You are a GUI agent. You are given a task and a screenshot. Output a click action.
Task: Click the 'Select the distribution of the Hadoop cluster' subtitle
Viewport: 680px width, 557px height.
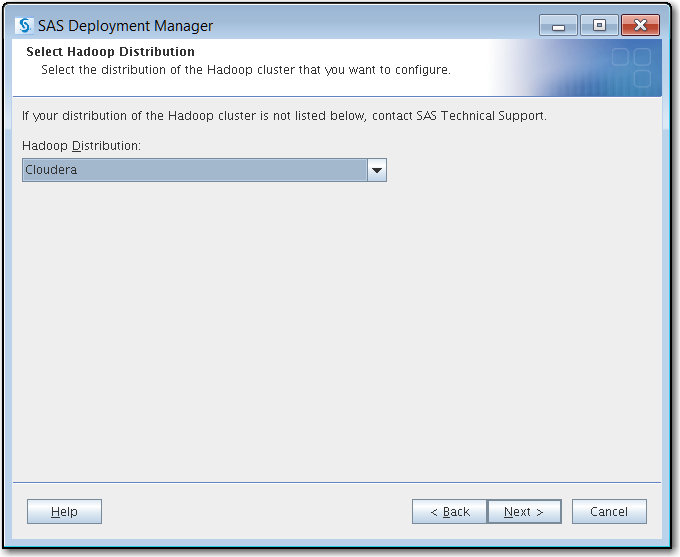(245, 70)
